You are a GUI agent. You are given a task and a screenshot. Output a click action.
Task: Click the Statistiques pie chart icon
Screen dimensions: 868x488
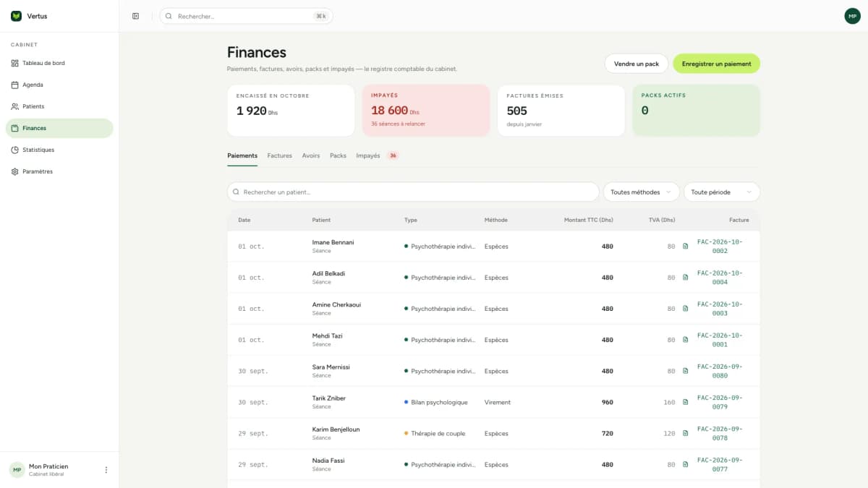click(x=15, y=150)
